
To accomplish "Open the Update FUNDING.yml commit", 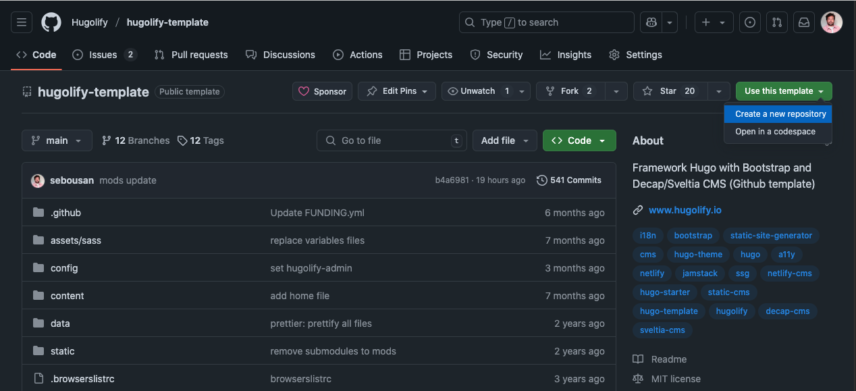I will [317, 212].
